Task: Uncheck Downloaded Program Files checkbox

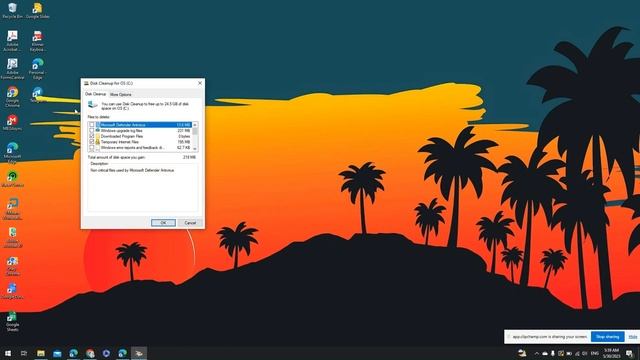Action: [x=92, y=136]
